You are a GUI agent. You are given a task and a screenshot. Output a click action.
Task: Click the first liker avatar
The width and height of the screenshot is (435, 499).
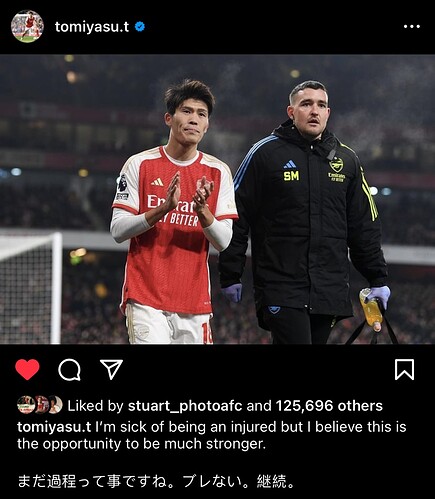25,405
